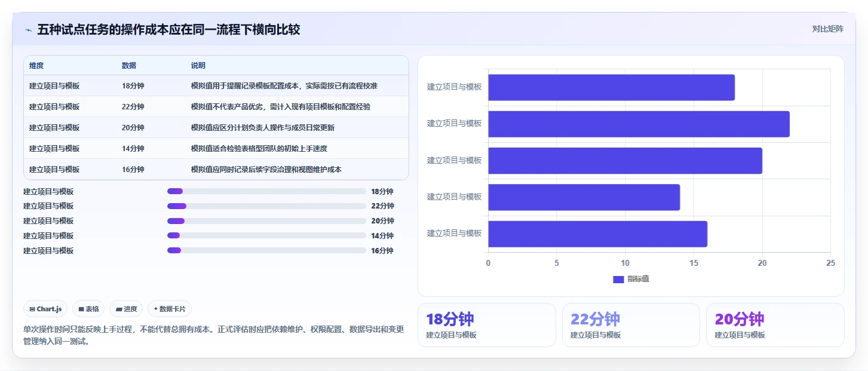Click the shortest chart bar reaching 14
Image resolution: width=868 pixels, height=371 pixels.
tap(584, 197)
